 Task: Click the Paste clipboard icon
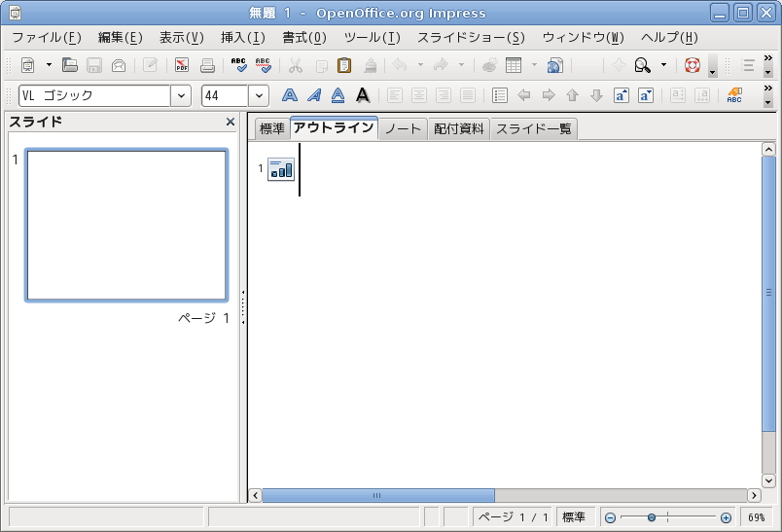[344, 66]
